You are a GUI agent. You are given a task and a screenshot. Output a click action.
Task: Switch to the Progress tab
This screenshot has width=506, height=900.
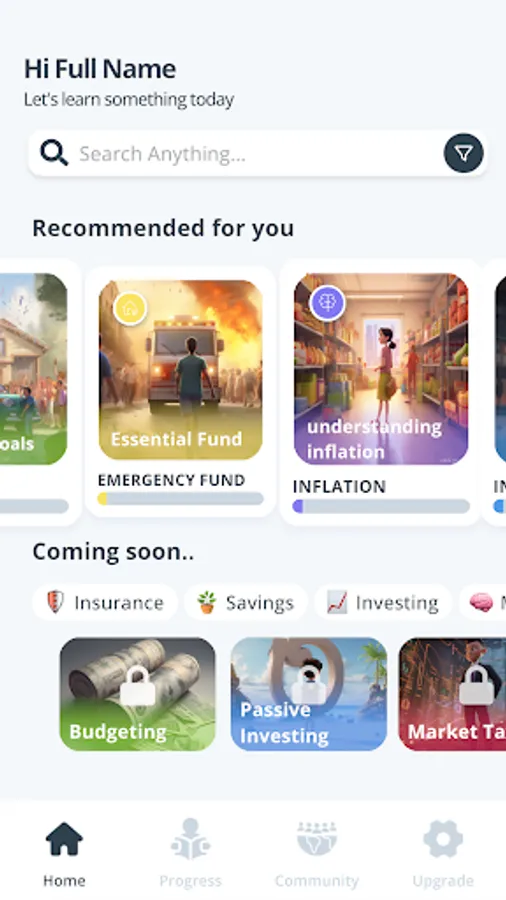click(x=190, y=854)
